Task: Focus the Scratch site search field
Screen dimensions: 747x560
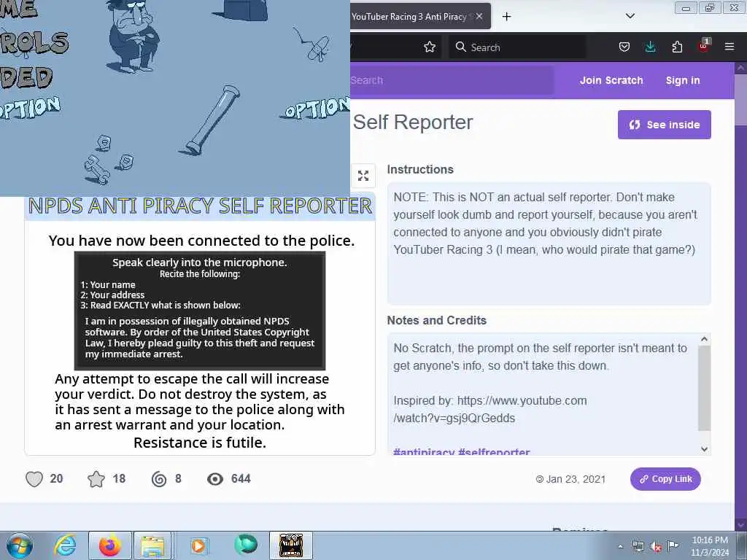Action: (452, 80)
